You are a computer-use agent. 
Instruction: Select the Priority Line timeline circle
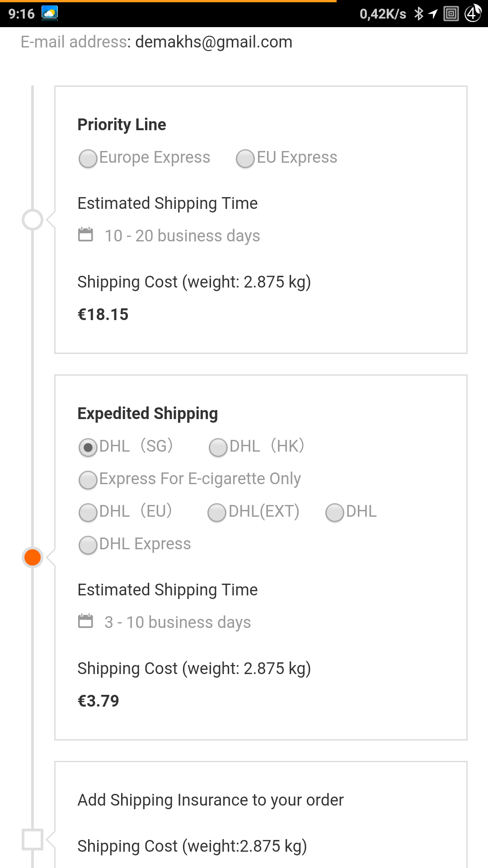[x=33, y=220]
